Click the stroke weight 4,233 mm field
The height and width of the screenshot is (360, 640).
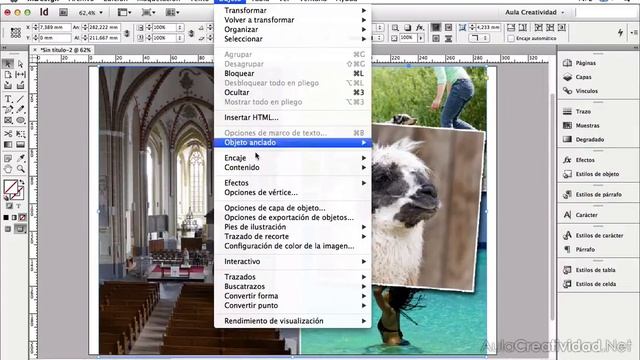(488, 27)
